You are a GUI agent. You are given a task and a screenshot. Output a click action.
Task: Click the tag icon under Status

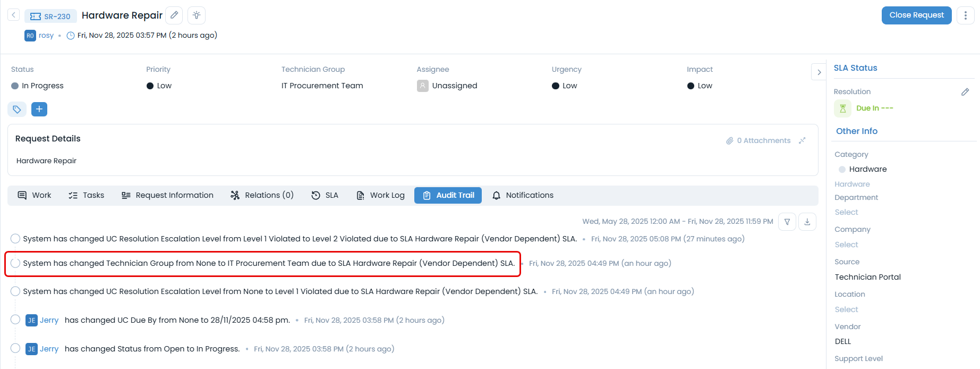(17, 110)
